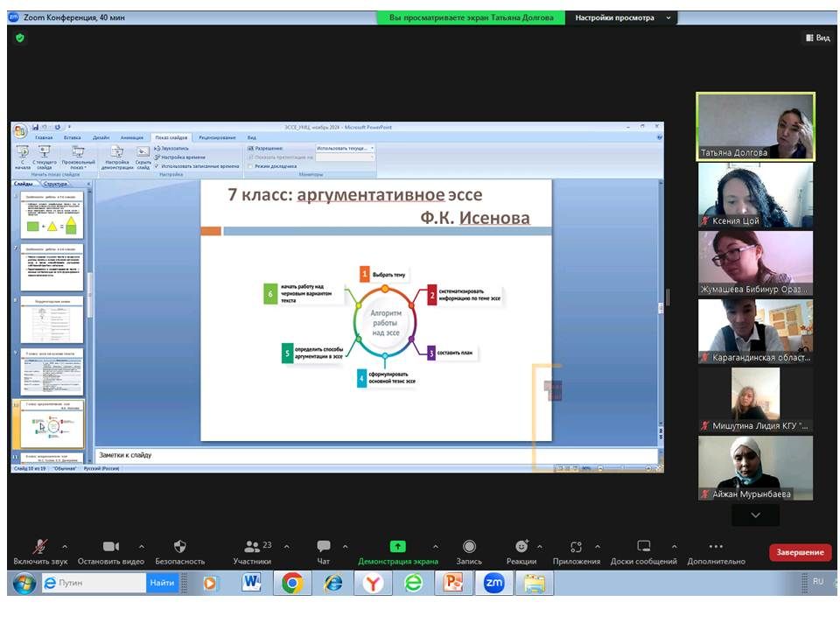Open the Вид layout menu
This screenshot has width=840, height=630.
click(x=816, y=38)
